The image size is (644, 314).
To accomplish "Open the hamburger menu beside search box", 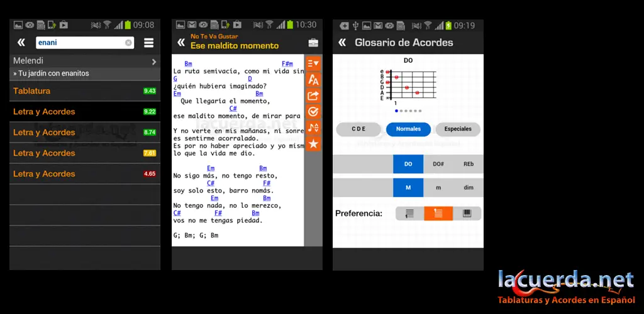I will coord(148,43).
